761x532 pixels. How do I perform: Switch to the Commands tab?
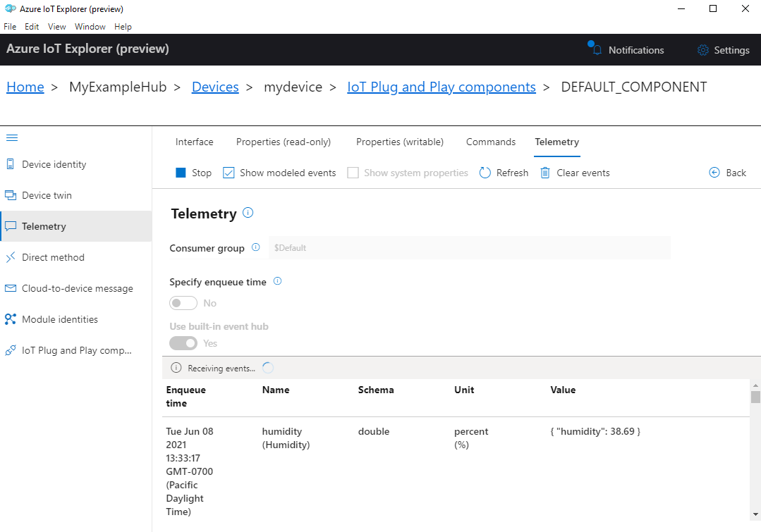(x=490, y=142)
